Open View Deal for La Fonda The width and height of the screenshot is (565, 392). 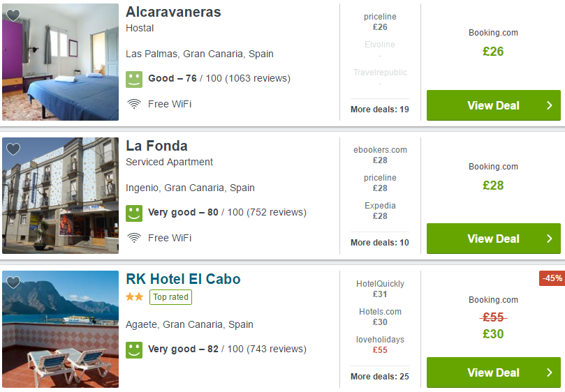coord(494,239)
